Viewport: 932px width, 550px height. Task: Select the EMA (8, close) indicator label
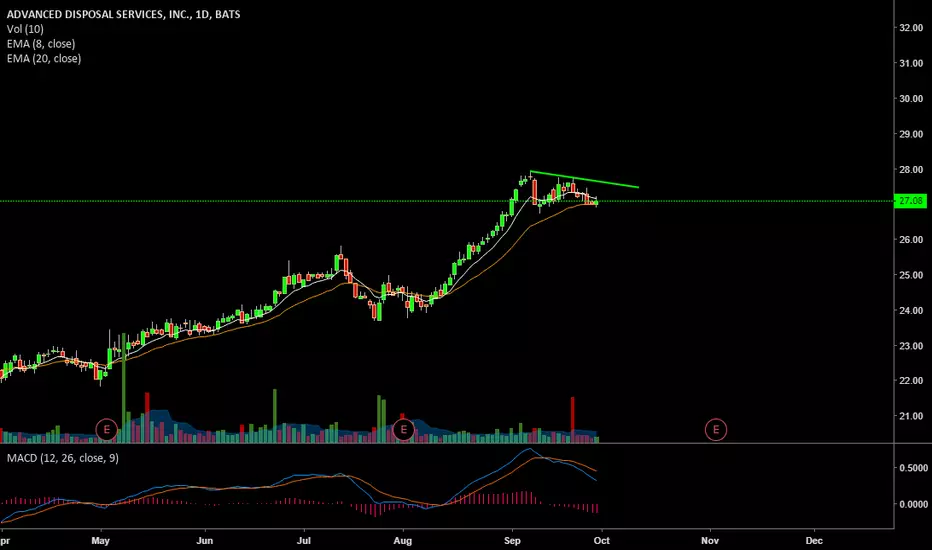coord(41,44)
